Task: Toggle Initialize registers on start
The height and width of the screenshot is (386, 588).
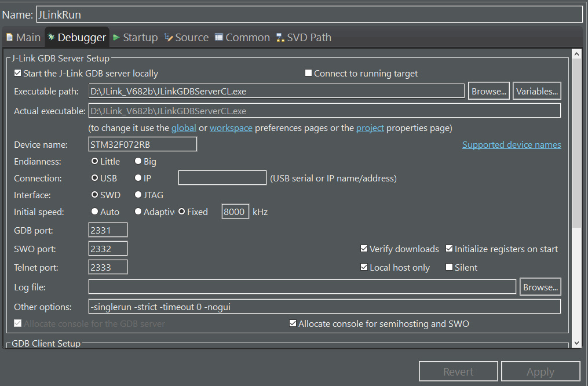Action: pos(449,249)
